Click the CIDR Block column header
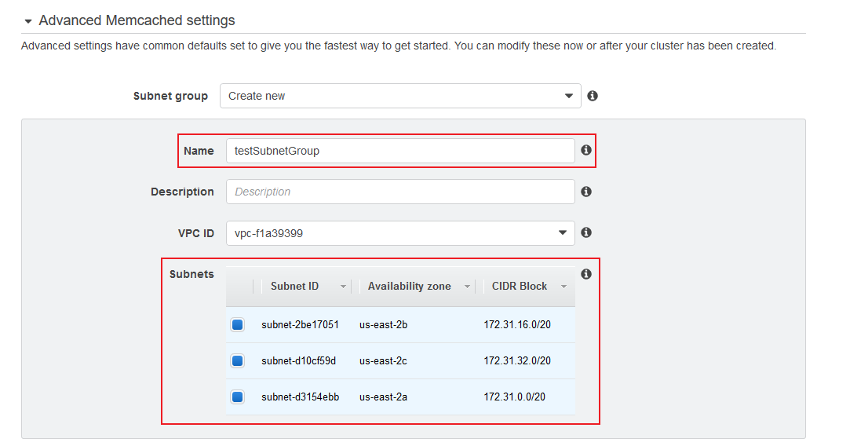Viewport: 868px width, 446px height. [520, 287]
